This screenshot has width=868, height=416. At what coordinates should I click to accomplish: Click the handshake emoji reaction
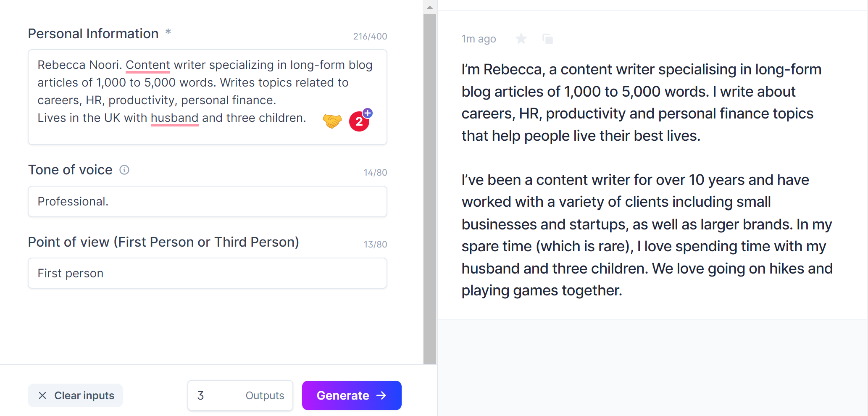click(x=332, y=121)
